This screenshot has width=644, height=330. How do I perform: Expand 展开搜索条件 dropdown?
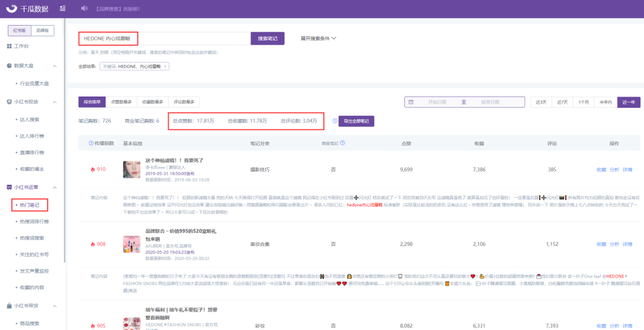point(318,39)
